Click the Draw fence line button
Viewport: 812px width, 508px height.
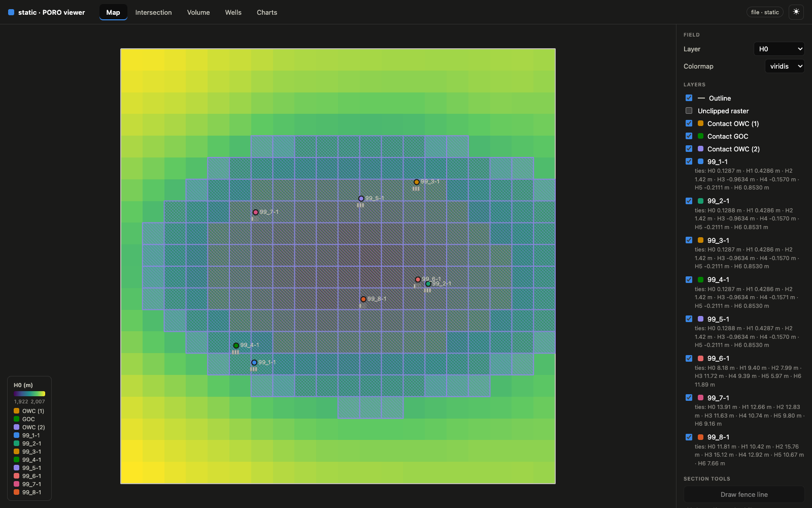[744, 494]
